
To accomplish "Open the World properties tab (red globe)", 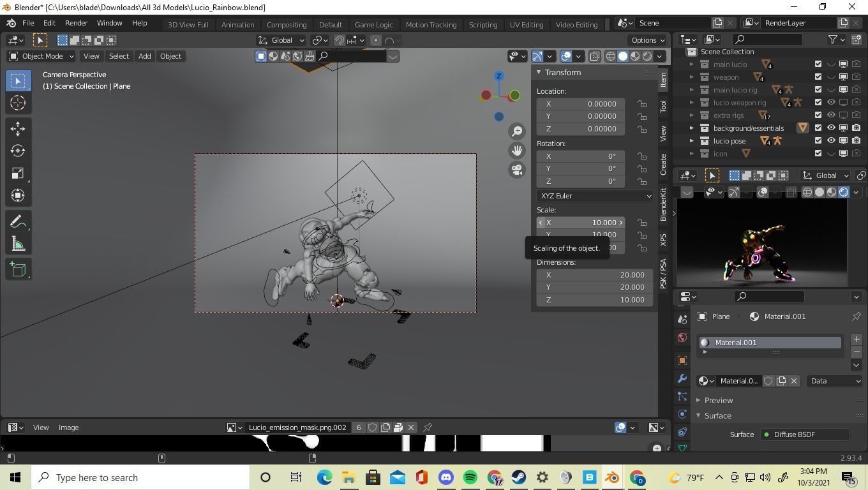I will click(682, 338).
